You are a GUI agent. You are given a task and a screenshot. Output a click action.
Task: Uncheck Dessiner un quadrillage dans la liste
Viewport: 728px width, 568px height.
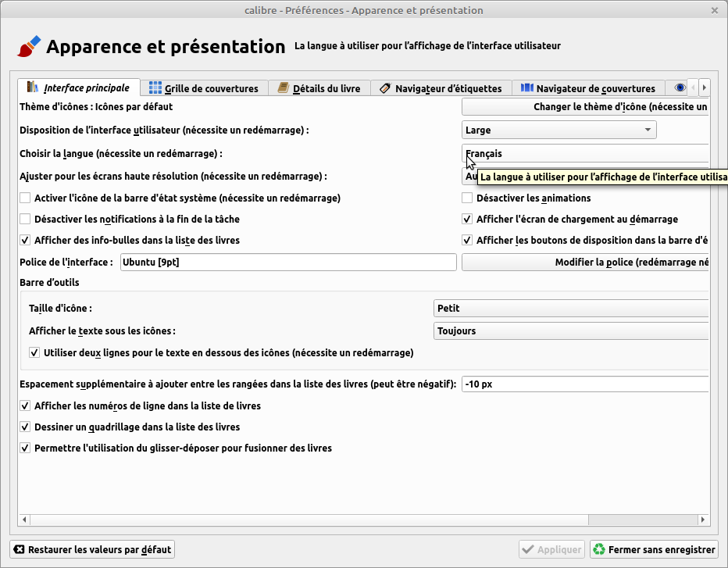tap(25, 427)
